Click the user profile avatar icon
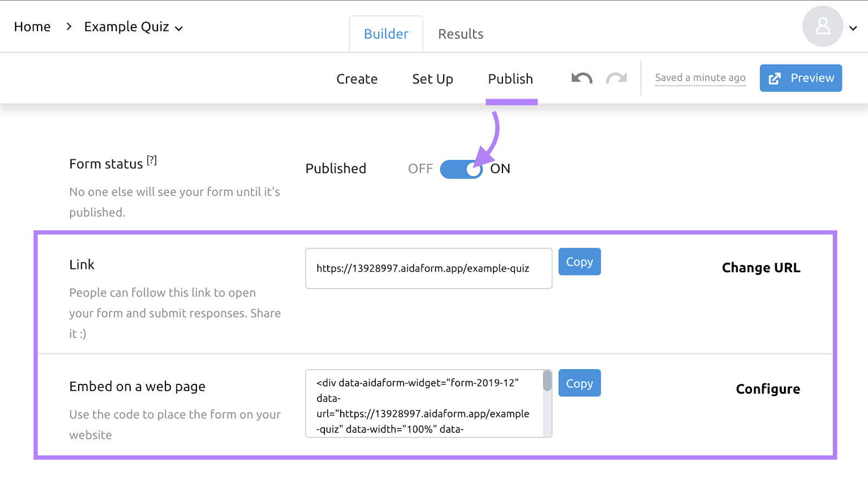The width and height of the screenshot is (868, 482). (x=822, y=26)
